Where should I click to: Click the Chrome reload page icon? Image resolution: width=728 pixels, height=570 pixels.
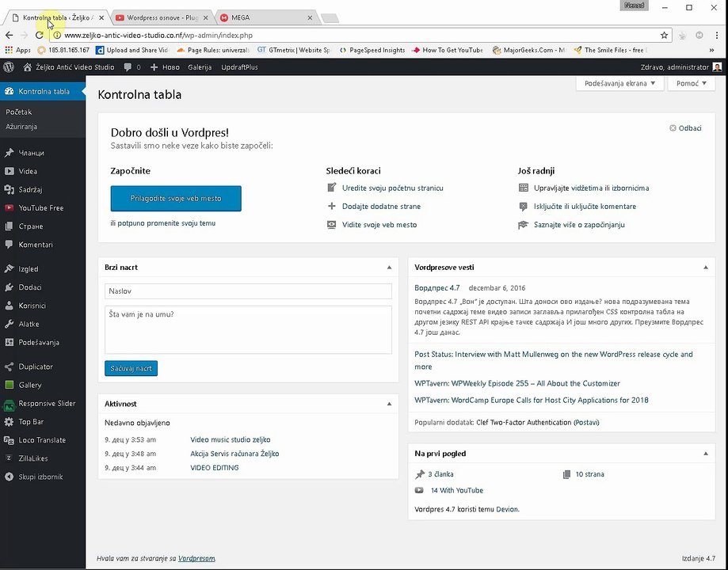tap(40, 36)
